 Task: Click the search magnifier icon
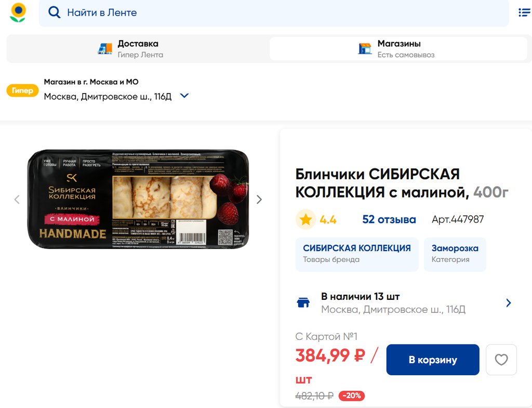[54, 12]
